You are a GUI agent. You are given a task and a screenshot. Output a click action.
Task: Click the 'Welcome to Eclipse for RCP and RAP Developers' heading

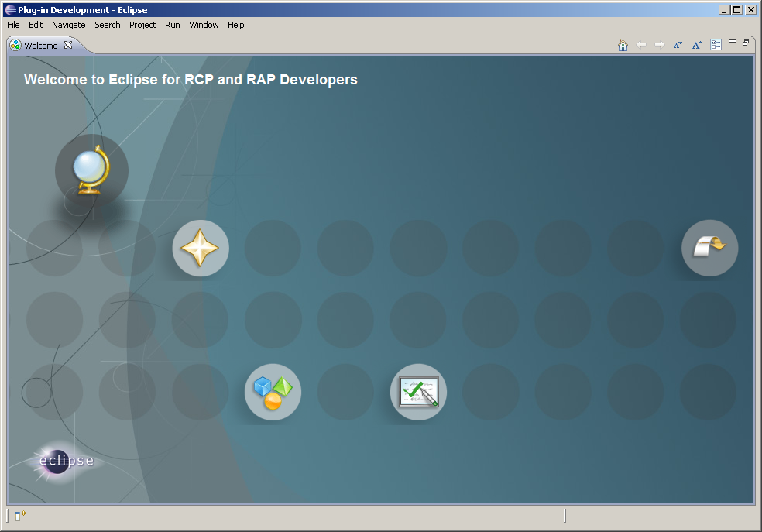190,80
